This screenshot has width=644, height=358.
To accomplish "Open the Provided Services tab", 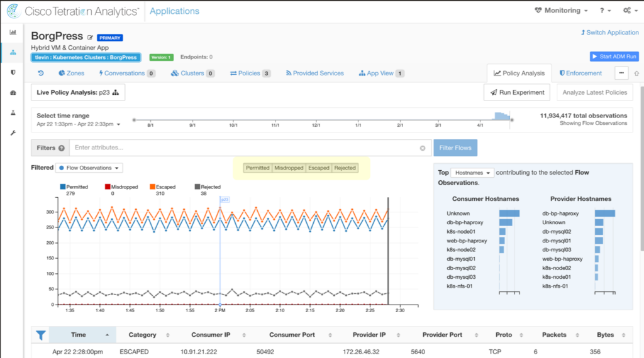I will [x=315, y=73].
